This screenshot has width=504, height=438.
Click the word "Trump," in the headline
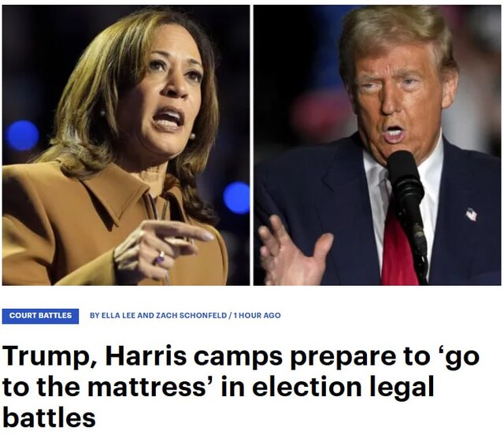(x=49, y=357)
